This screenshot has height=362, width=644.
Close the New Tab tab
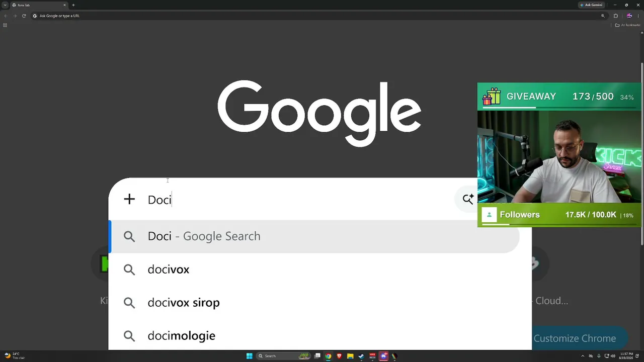tap(64, 5)
